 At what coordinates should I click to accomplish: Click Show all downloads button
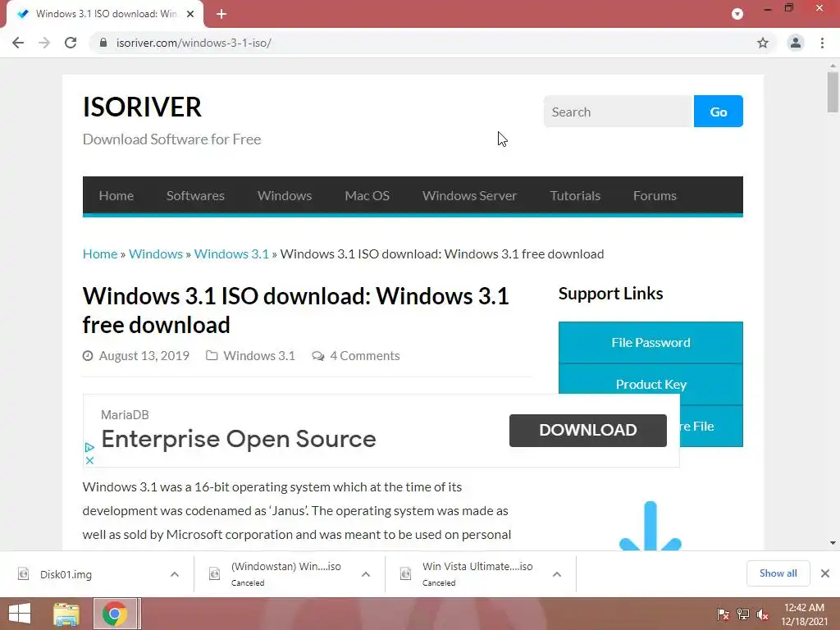click(x=778, y=573)
